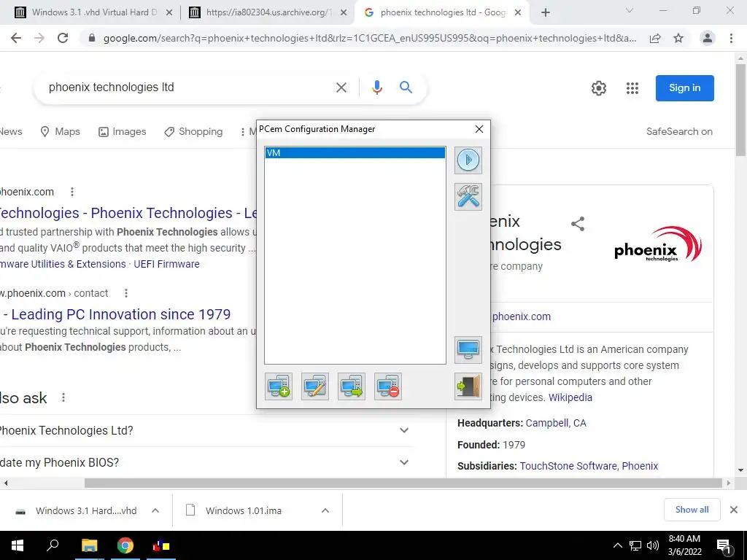Open Google quick settings gear
Screen dimensions: 747x560
(599, 88)
